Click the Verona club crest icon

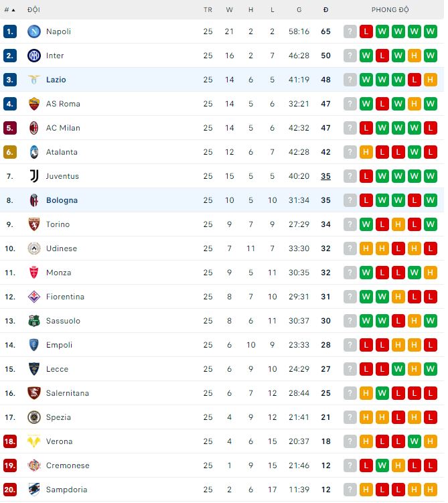tap(34, 441)
